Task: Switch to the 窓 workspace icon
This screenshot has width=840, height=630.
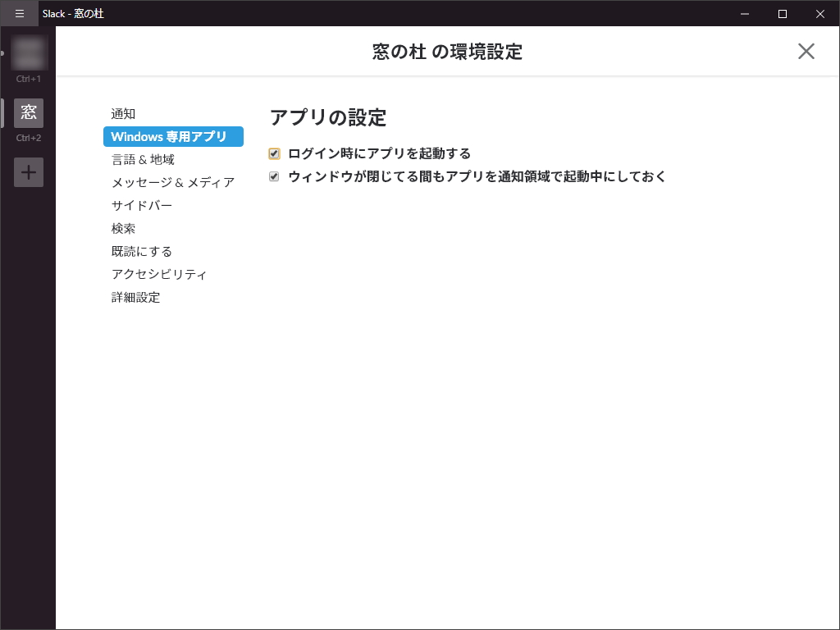Action: click(x=28, y=112)
